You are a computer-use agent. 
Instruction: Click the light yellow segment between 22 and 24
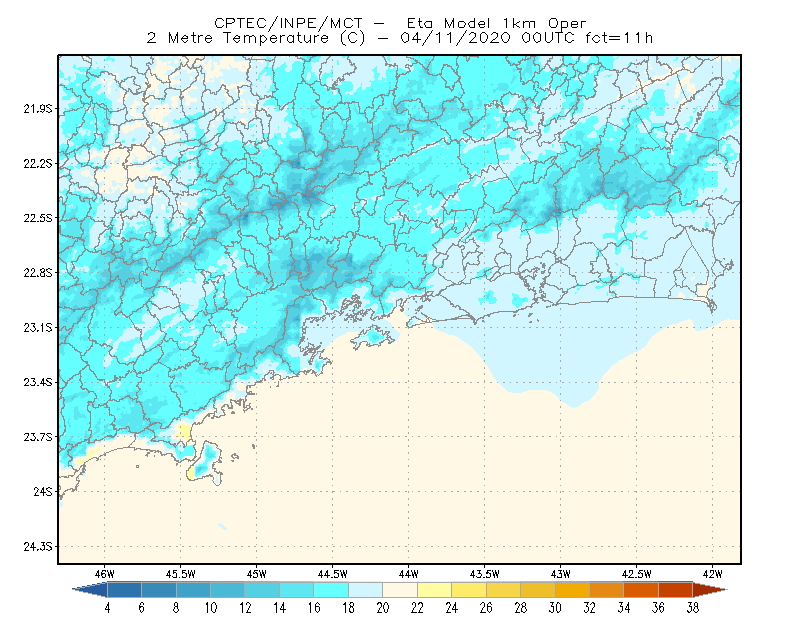434,590
